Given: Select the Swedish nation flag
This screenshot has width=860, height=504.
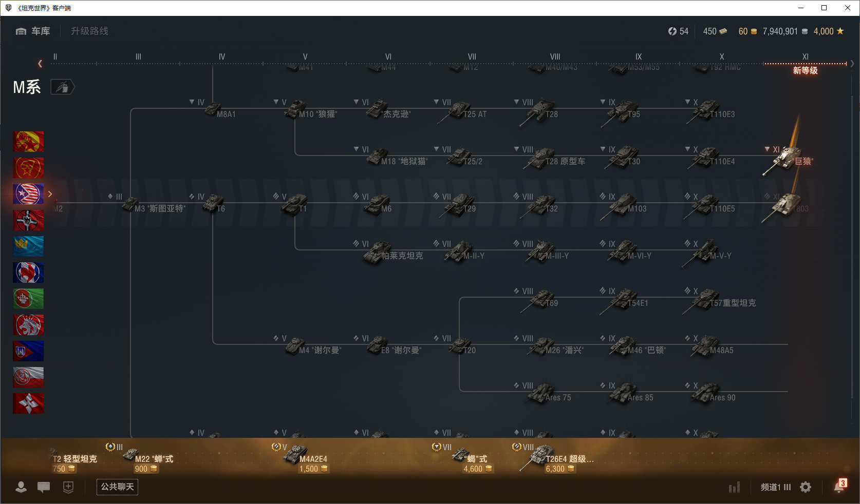Looking at the screenshot, I should (x=28, y=246).
